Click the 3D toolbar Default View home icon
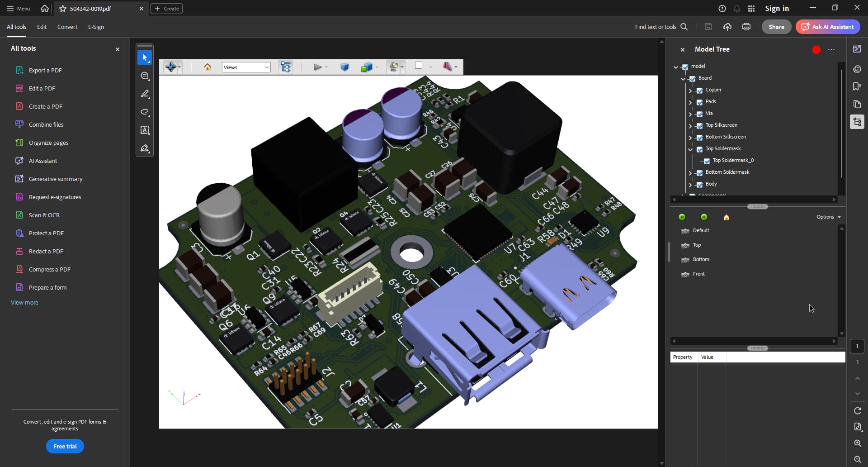Screen dimensions: 868x467 208,67
